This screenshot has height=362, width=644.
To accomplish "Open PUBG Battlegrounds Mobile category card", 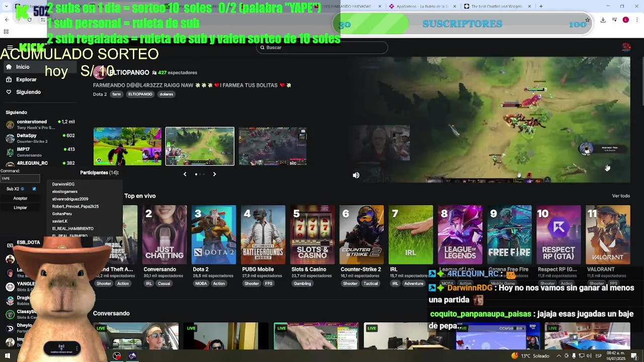I will (x=263, y=235).
